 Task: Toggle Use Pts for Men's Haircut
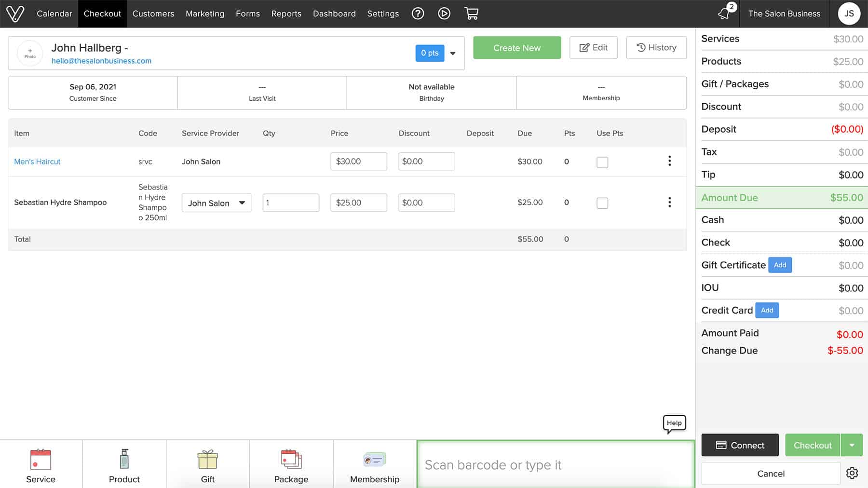[x=602, y=162]
